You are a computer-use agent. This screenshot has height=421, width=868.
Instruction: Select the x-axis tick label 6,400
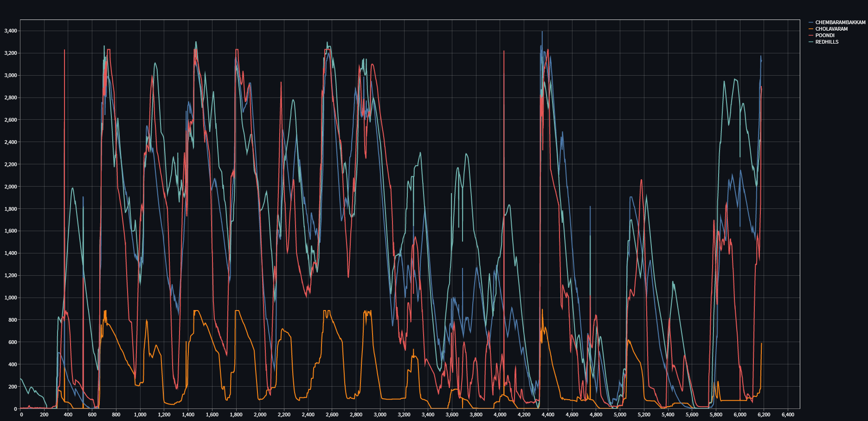[788, 415]
